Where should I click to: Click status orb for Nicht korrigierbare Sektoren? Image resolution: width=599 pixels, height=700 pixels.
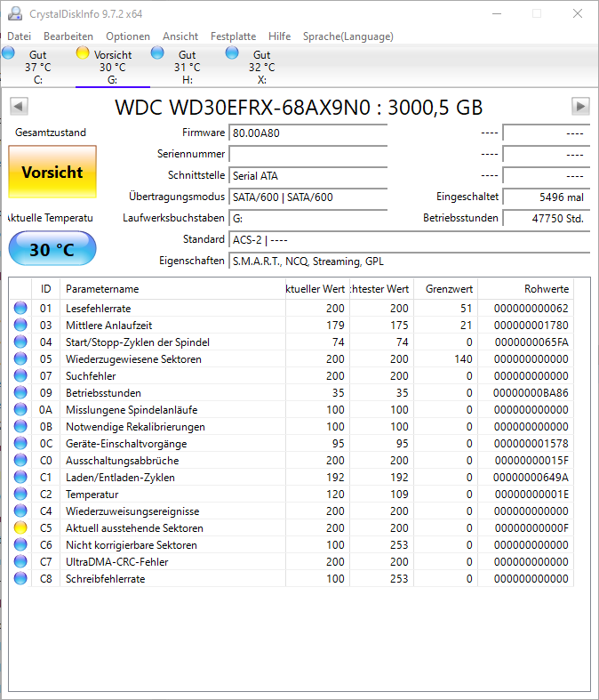click(x=20, y=544)
